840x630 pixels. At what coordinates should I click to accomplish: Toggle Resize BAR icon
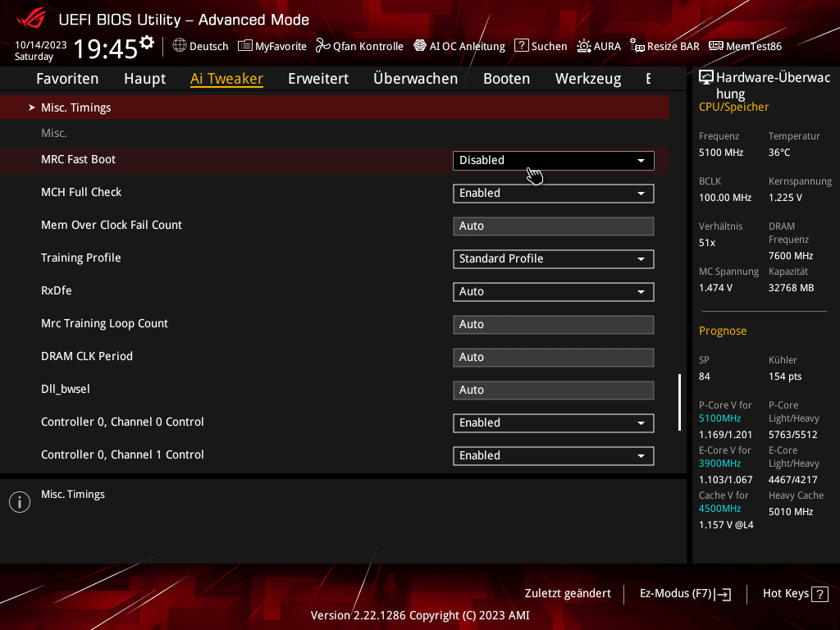click(637, 46)
